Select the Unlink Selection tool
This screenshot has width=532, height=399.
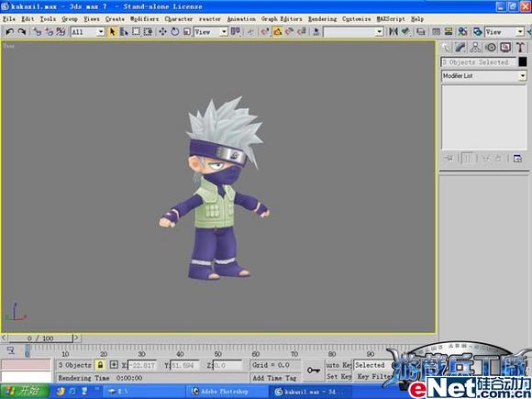[x=49, y=32]
